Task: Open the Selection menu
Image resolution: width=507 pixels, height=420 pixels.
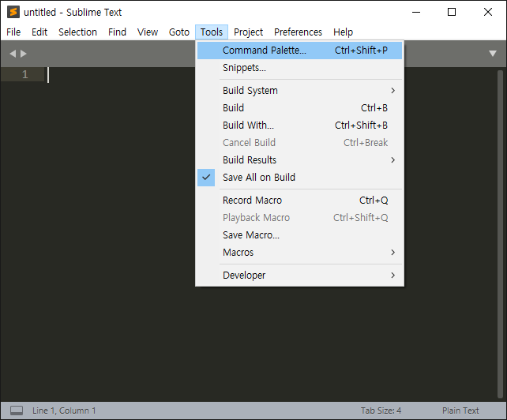Action: 77,32
